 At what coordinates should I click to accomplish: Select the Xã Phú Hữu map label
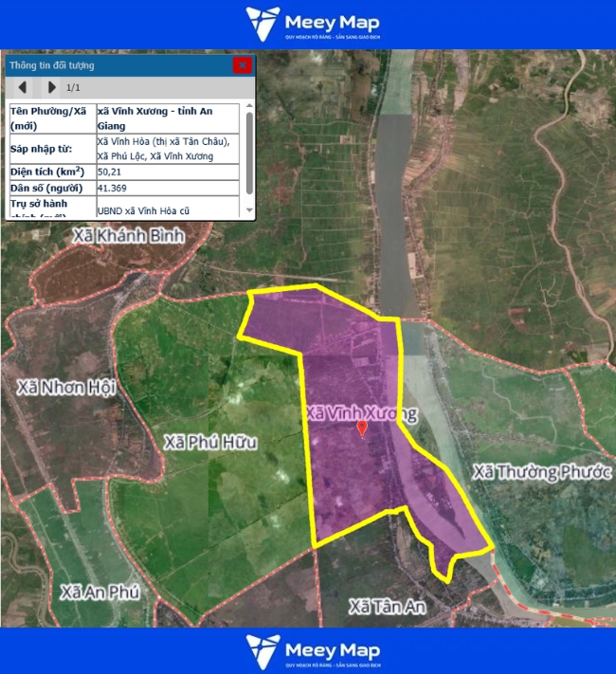(x=210, y=443)
